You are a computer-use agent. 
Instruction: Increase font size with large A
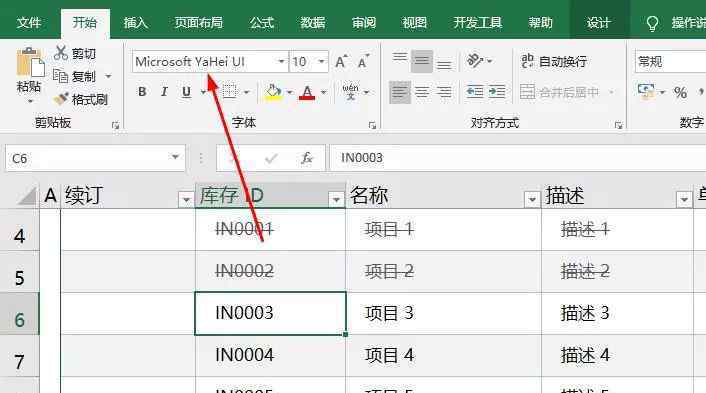point(341,61)
